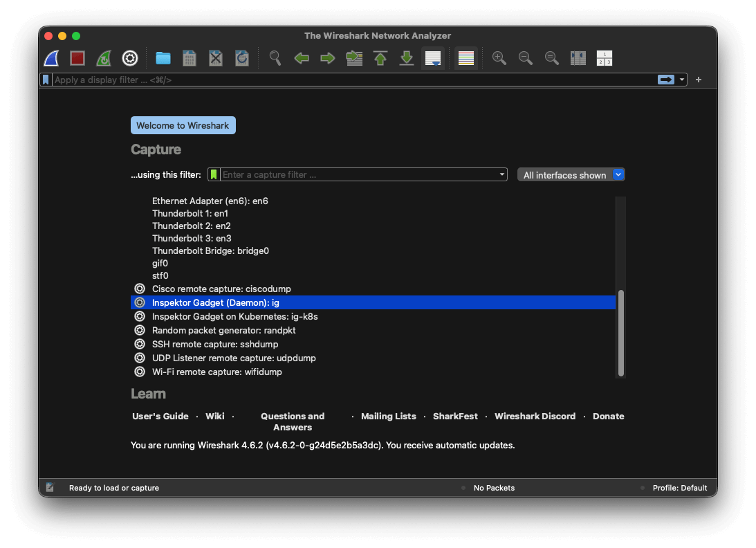Toggle auto-scroll during live capture
This screenshot has height=548, width=756.
[x=433, y=58]
